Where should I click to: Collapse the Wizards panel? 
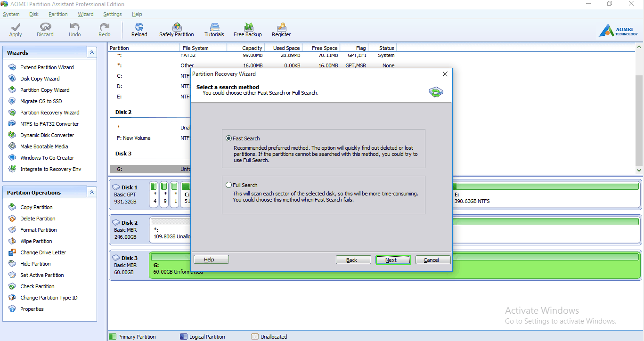click(x=92, y=53)
